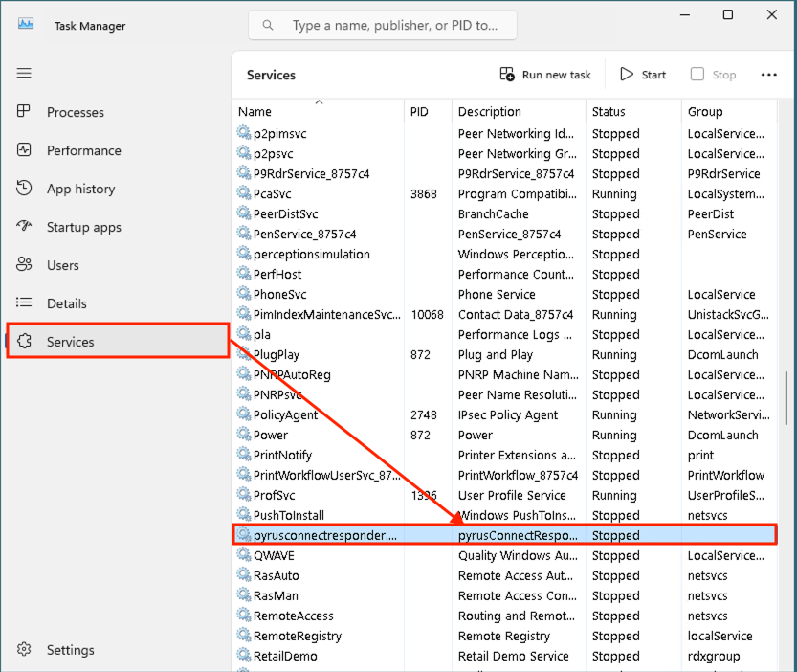Sort services by Name column
Image resolution: width=797 pixels, height=672 pixels.
(320, 111)
